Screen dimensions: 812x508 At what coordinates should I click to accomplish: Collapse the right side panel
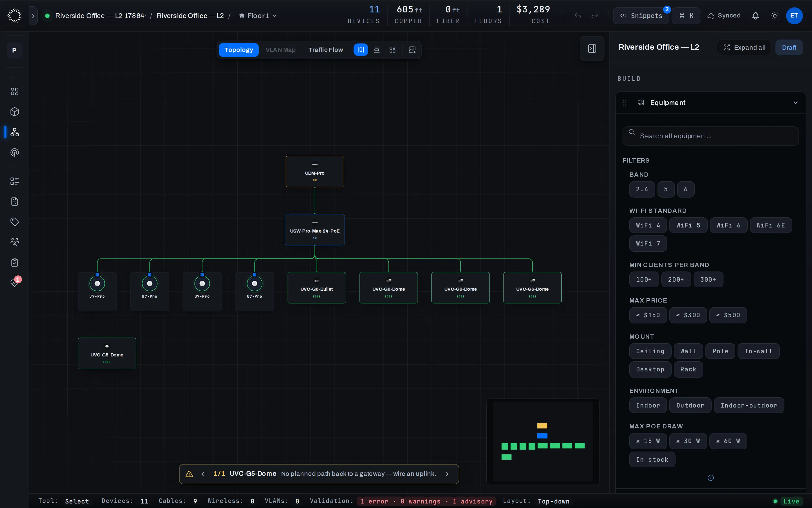[x=592, y=48]
